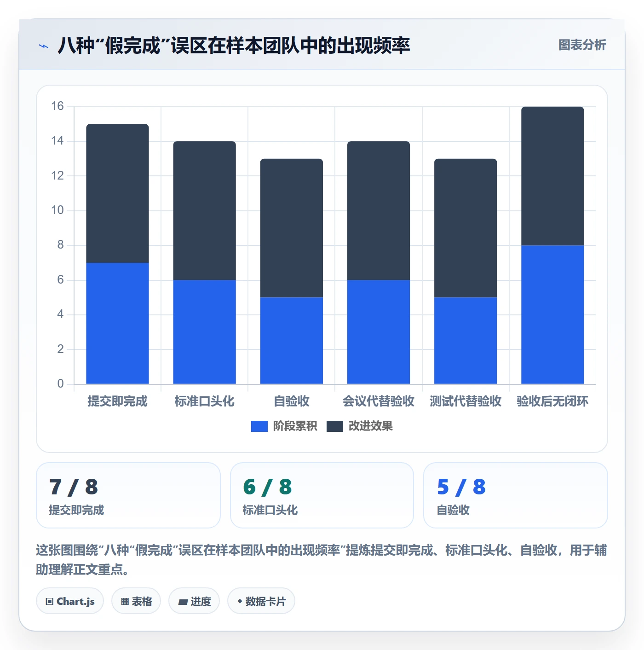Viewport: 644px width, 650px height.
Task: Select the 进度 tag chip
Action: tap(194, 601)
